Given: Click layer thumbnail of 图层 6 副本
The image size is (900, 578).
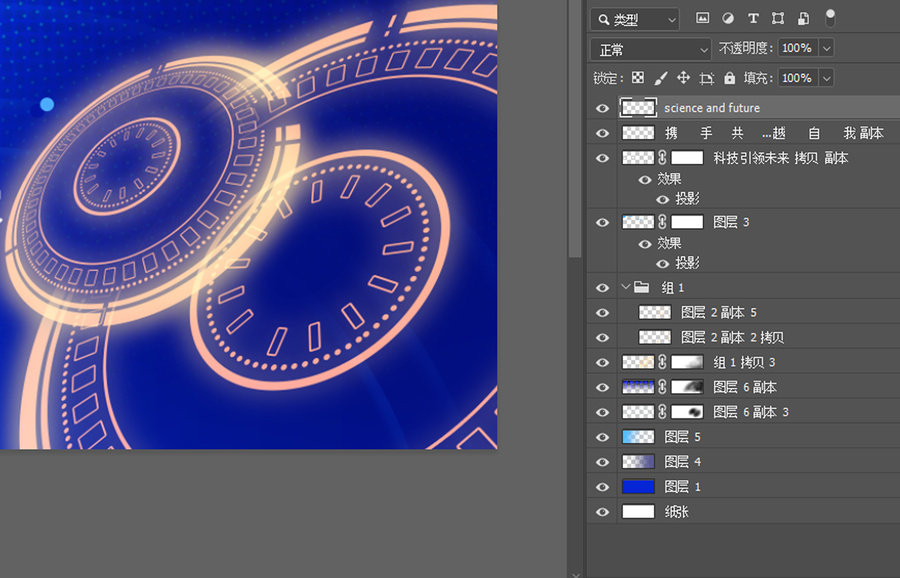Looking at the screenshot, I should 638,387.
